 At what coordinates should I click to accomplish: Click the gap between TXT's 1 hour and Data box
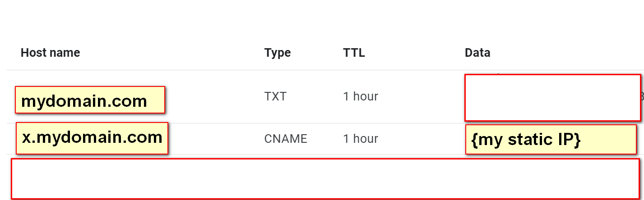[x=421, y=96]
